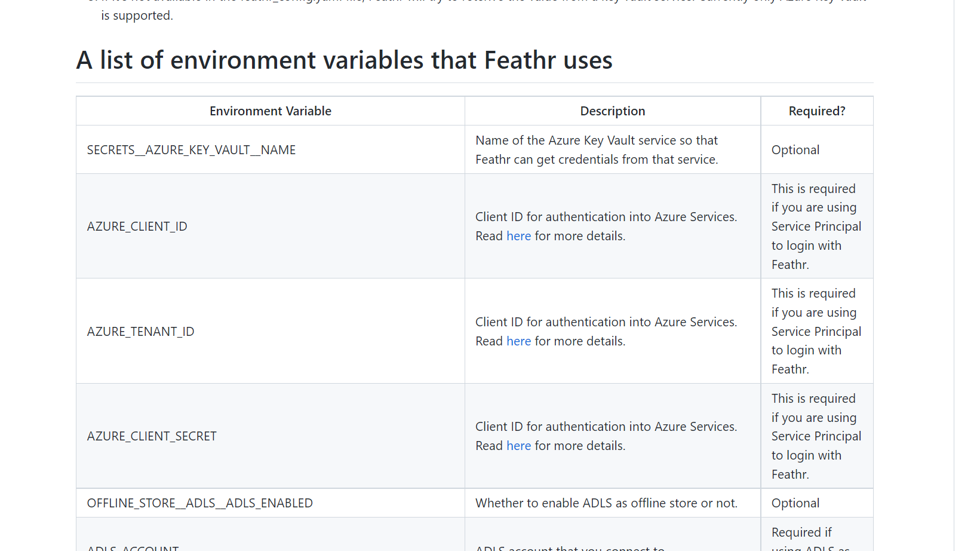This screenshot has width=980, height=551.
Task: Click the Required text in AZURE_CLIENT_SECRET row
Action: pyautogui.click(x=816, y=436)
